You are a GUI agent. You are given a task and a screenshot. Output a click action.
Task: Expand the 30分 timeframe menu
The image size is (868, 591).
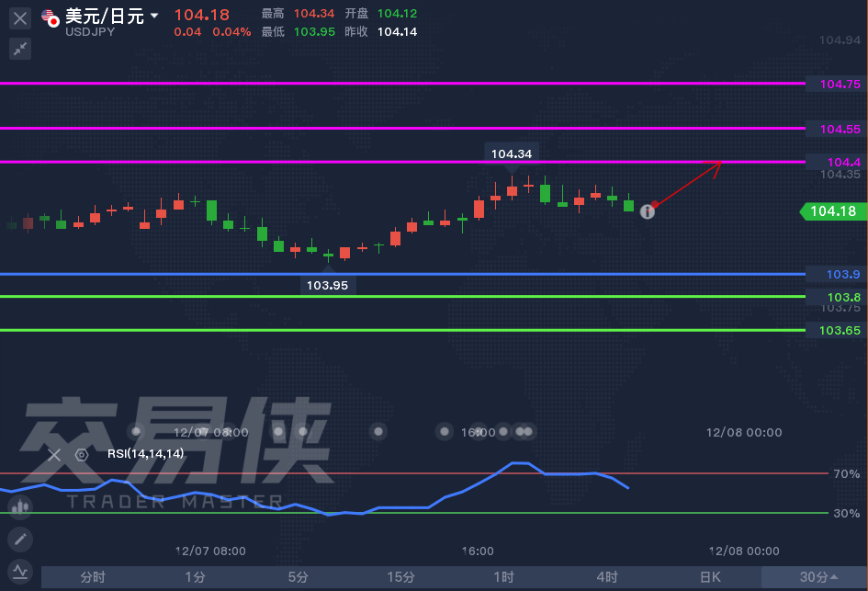815,577
